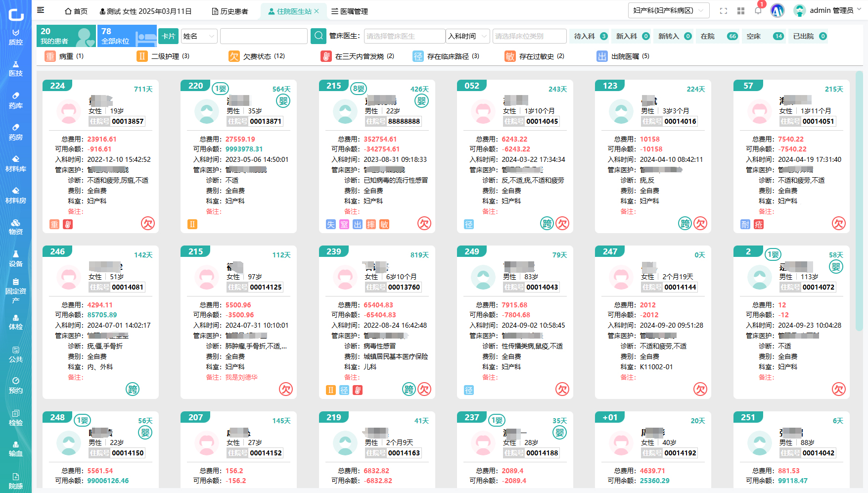Open the 入科时间 sort dropdown

tap(467, 36)
